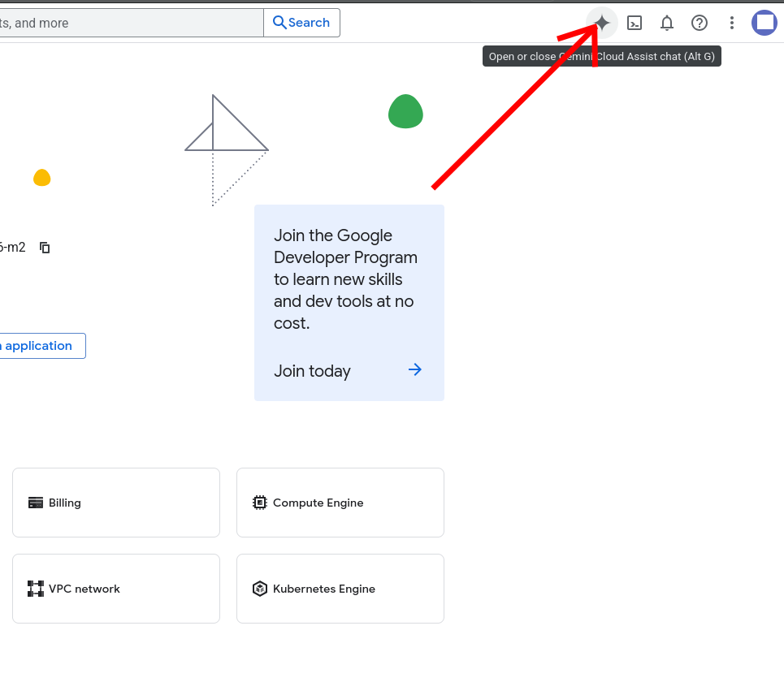Open the Google account avatar menu
The image size is (784, 682).
765,23
